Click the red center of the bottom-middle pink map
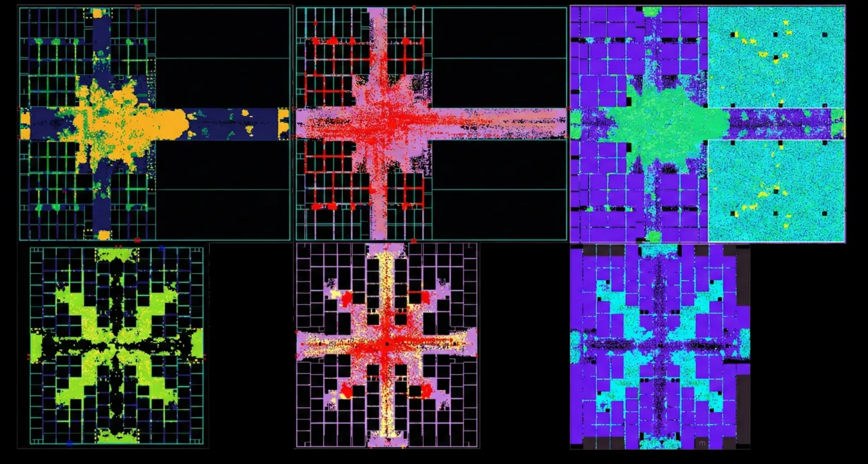Viewport: 868px width, 464px height. click(x=386, y=343)
